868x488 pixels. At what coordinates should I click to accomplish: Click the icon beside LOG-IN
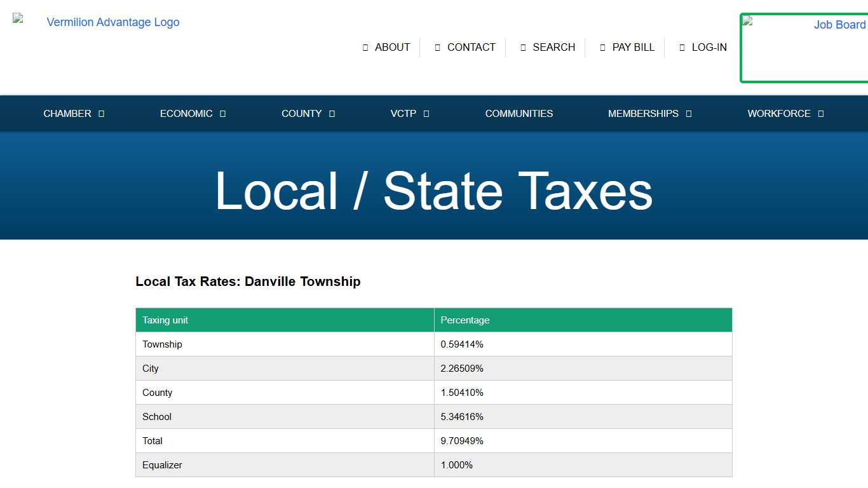682,47
